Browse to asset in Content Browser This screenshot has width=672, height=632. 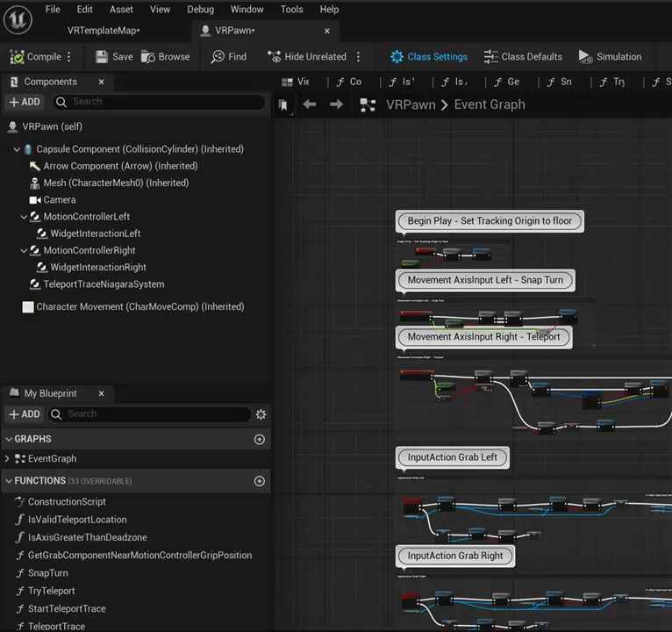tap(166, 56)
